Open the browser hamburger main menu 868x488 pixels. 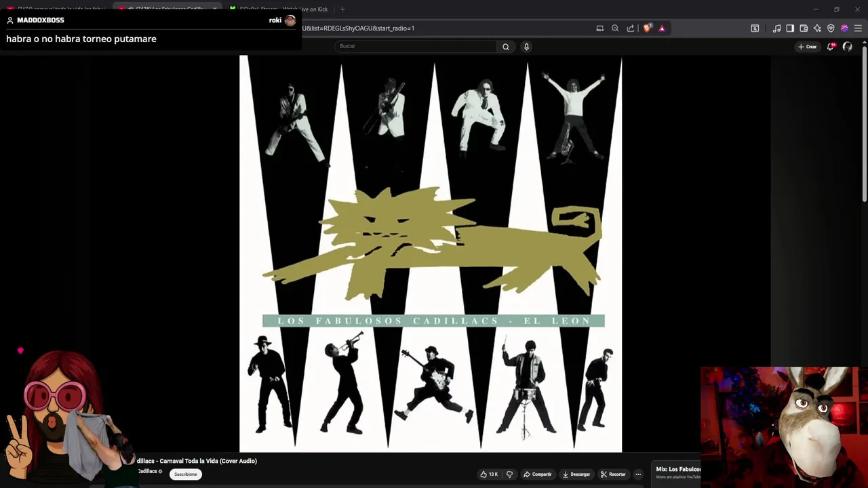point(858,28)
